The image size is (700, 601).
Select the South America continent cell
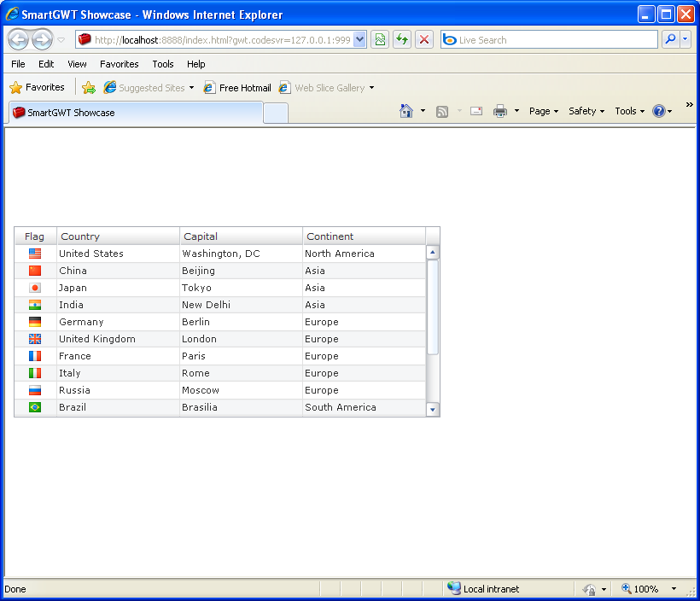[364, 407]
